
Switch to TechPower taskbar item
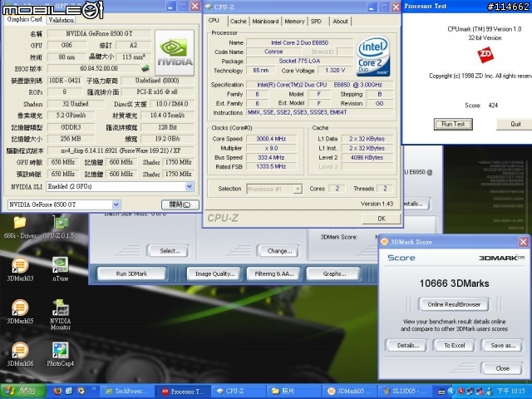(127, 392)
